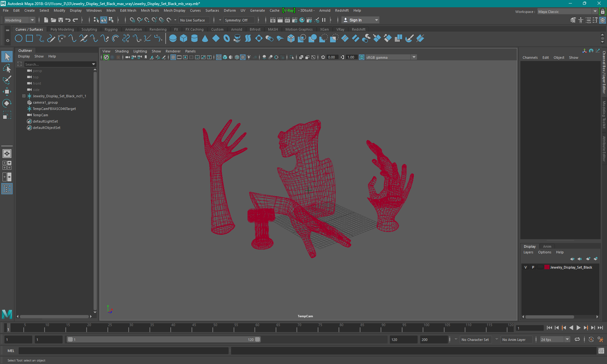Image resolution: width=607 pixels, height=364 pixels.
Task: Click the Save Scene icon
Action: click(61, 20)
